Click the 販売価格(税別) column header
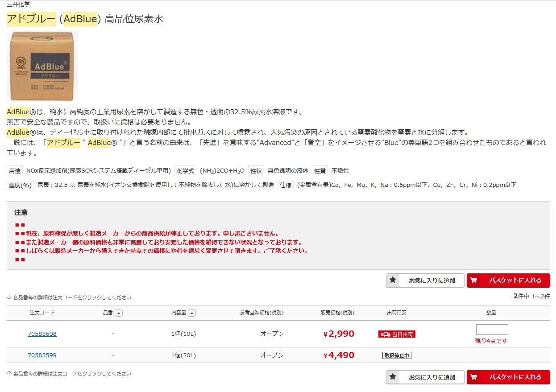Image resolution: width=556 pixels, height=392 pixels. pyautogui.click(x=337, y=313)
